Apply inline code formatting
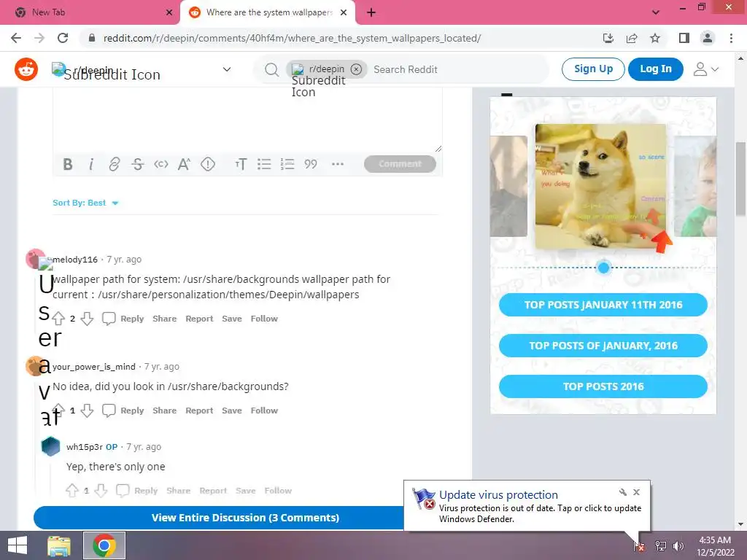Viewport: 747px width, 560px height. [161, 164]
